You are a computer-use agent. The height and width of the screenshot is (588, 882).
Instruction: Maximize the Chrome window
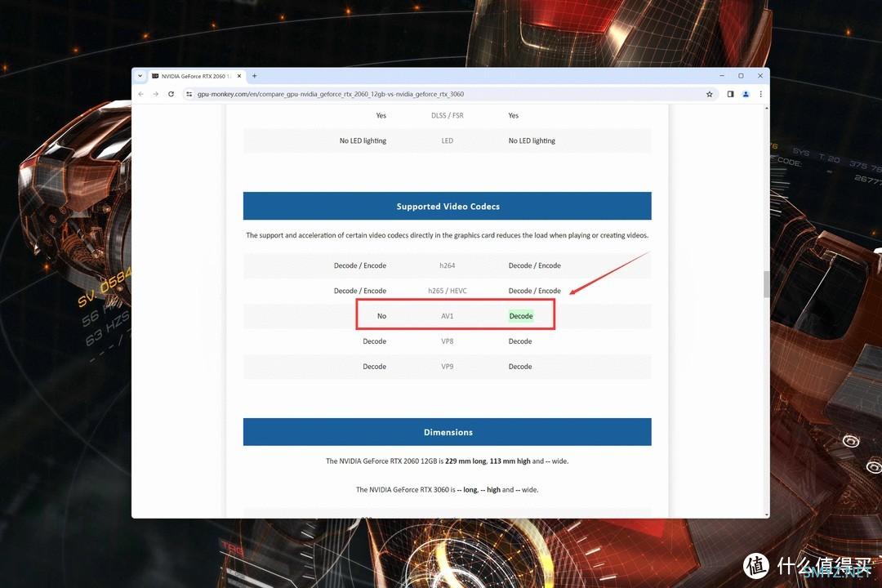pos(741,75)
